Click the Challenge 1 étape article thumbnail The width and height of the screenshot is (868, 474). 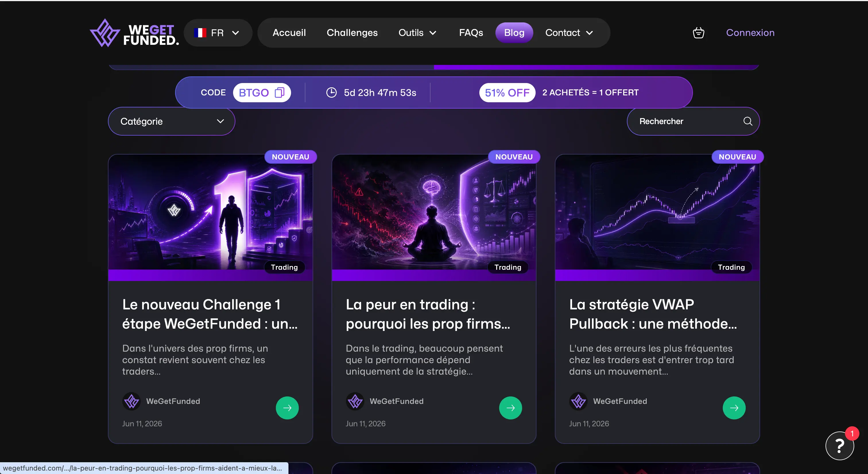pyautogui.click(x=210, y=212)
